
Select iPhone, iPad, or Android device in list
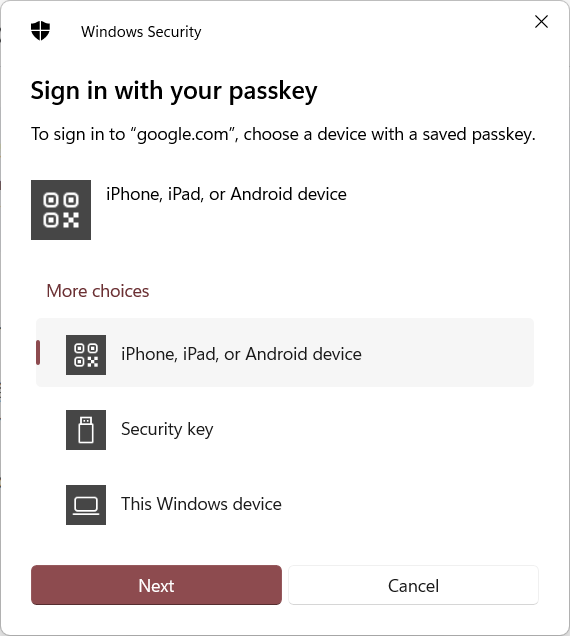tap(285, 352)
